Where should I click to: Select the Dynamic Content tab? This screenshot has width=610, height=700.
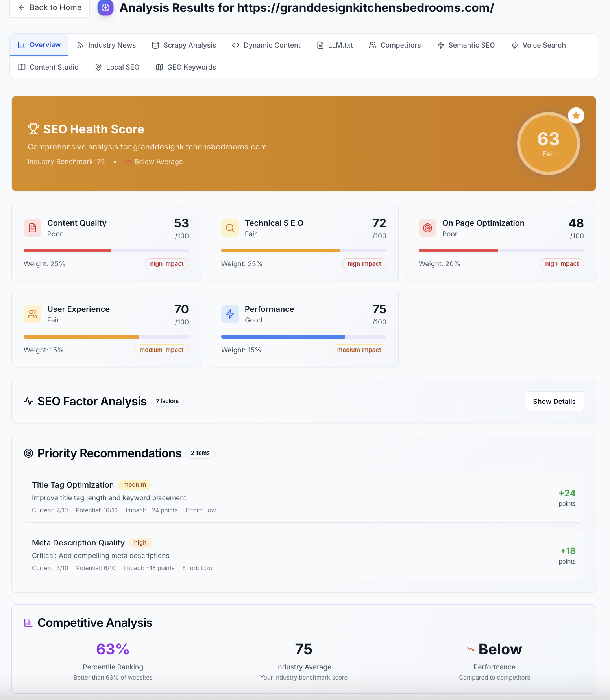click(x=266, y=45)
